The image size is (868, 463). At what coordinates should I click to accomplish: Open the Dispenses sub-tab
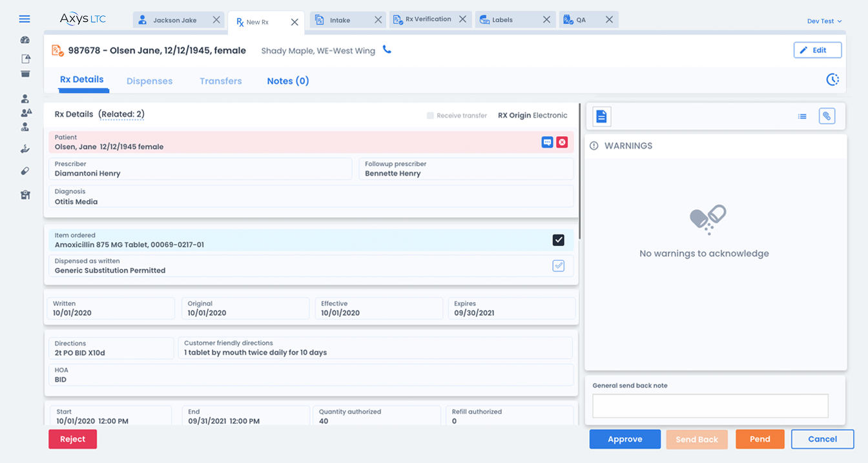[149, 81]
